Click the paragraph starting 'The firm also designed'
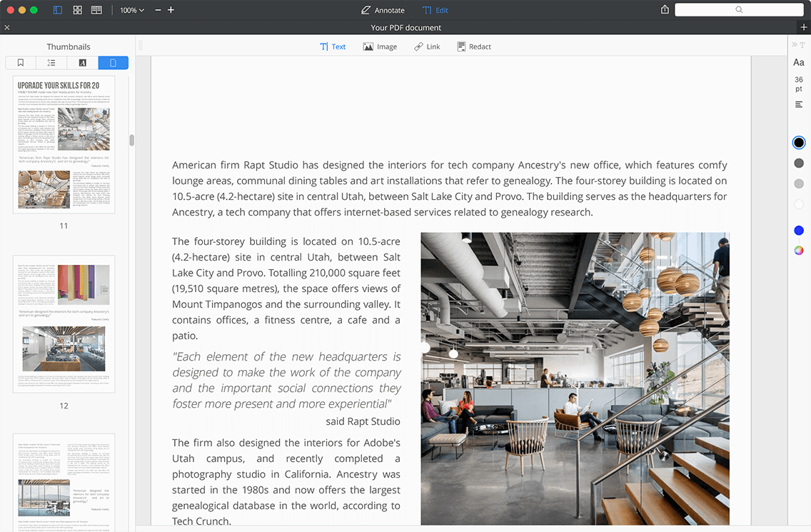Screen dimensions: 811x532 click(286, 482)
